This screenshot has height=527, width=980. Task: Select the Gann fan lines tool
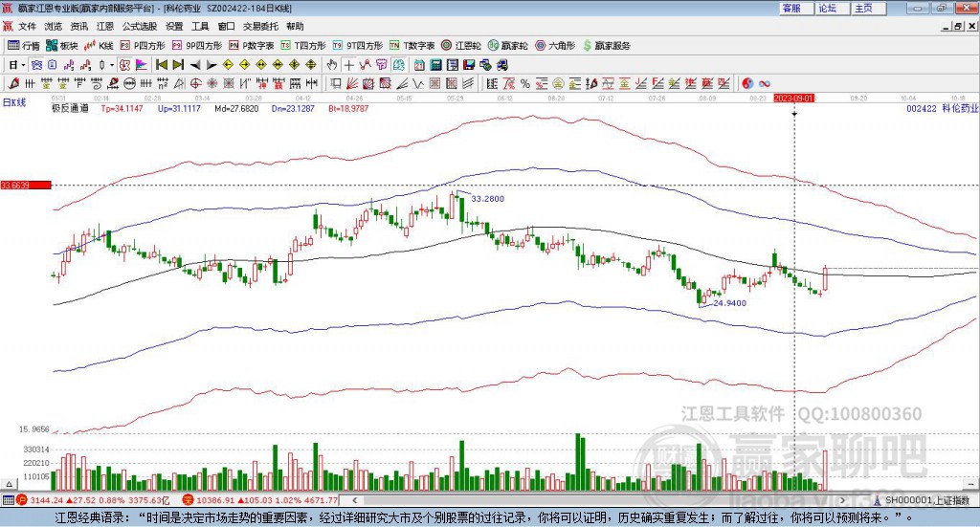pyautogui.click(x=352, y=83)
